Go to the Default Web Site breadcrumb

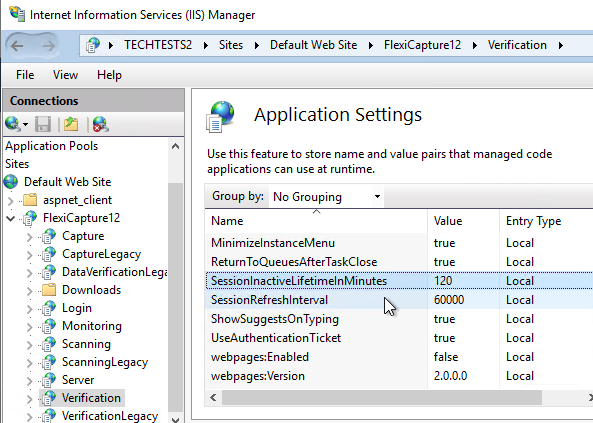tap(314, 45)
